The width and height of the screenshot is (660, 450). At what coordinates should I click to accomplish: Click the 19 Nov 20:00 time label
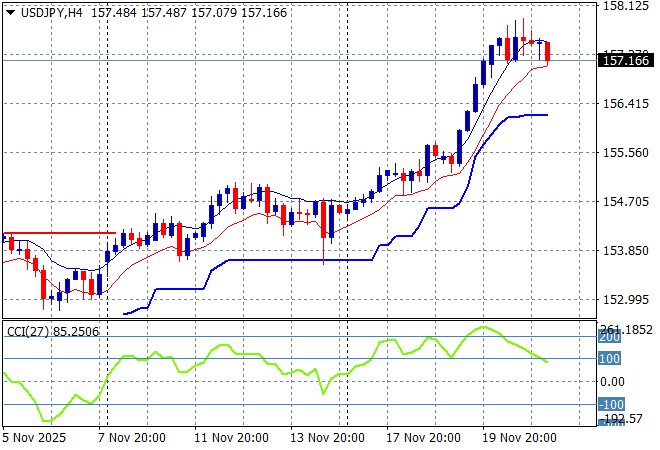point(519,438)
